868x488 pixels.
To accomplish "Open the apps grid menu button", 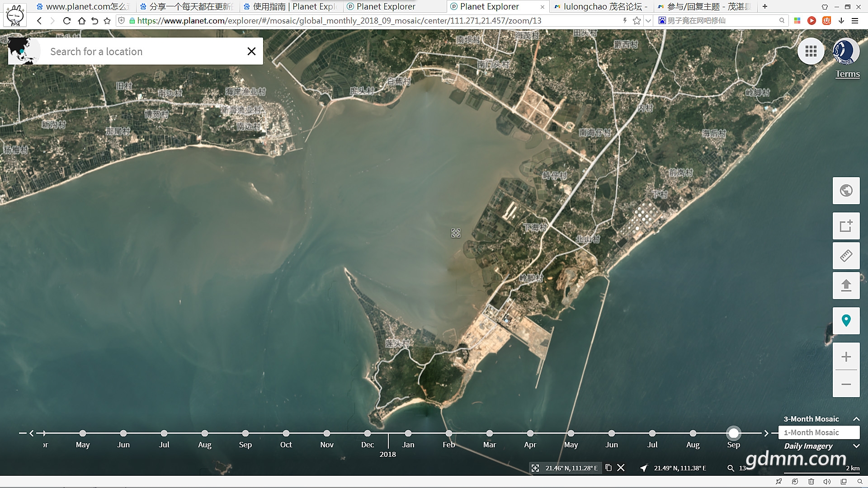I will 811,52.
